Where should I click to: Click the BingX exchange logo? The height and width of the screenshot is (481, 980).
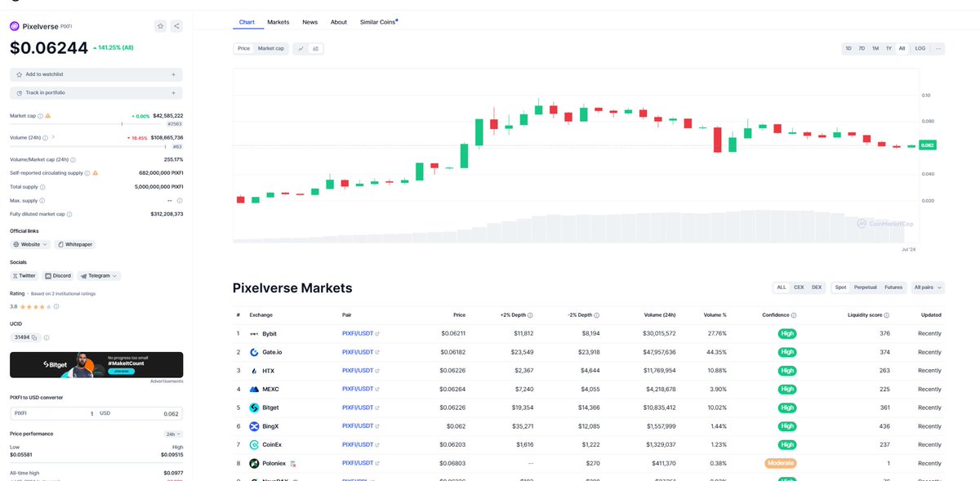254,426
